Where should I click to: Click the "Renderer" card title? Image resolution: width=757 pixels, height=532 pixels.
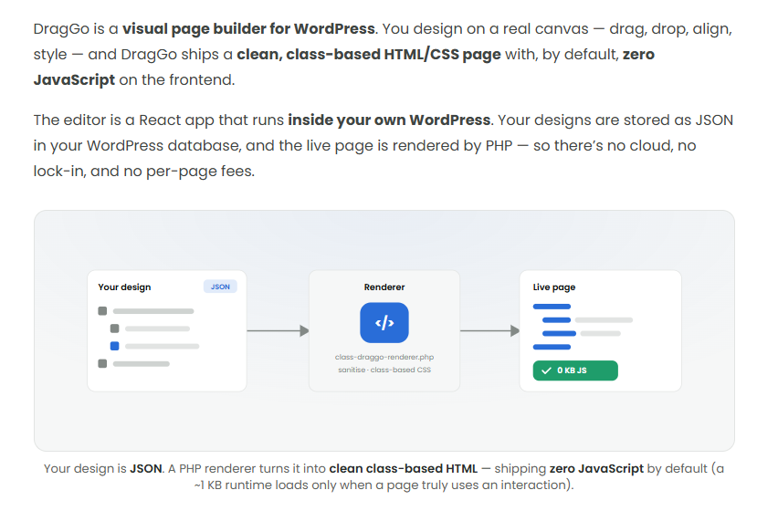tap(384, 287)
